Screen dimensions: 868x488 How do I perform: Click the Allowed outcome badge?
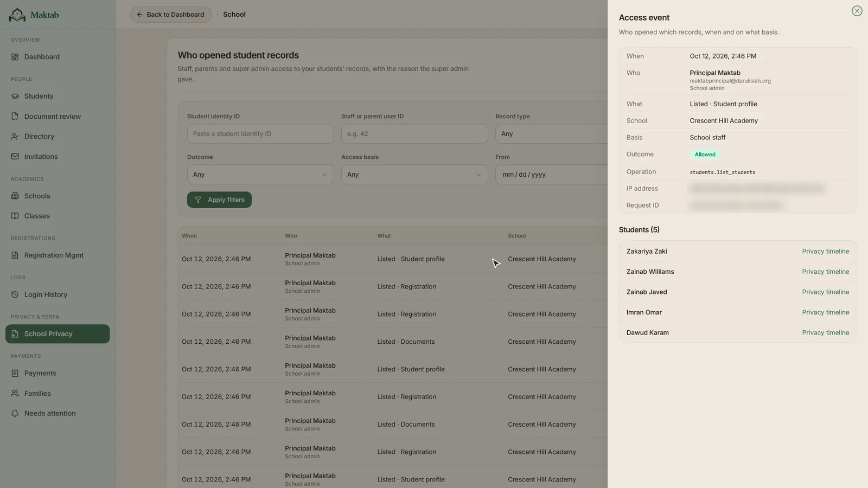pyautogui.click(x=705, y=155)
